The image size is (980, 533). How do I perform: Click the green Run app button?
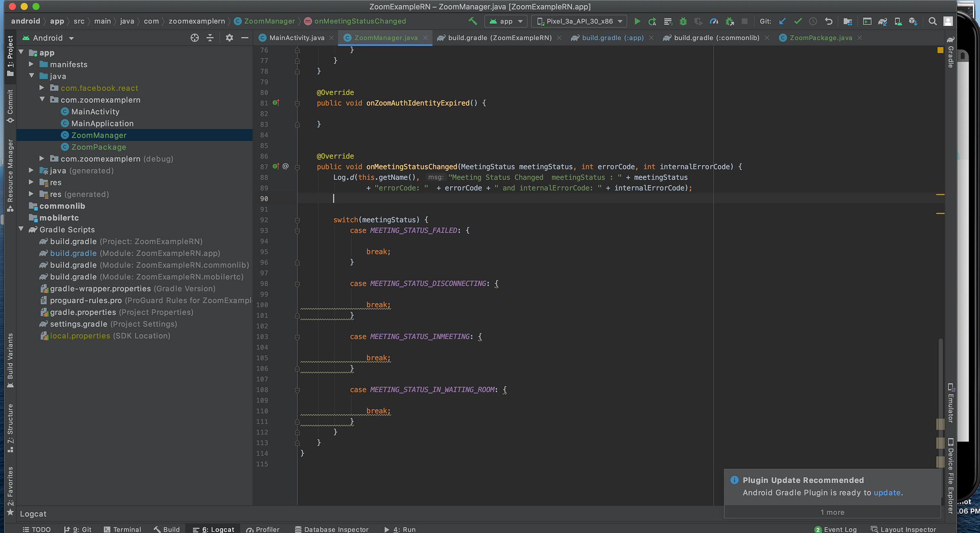[637, 21]
